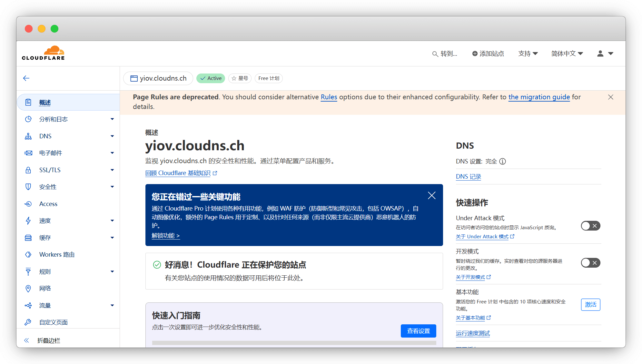This screenshot has height=364, width=642.
Task: Expand the SSL/TLS sidebar section
Action: [x=112, y=170]
